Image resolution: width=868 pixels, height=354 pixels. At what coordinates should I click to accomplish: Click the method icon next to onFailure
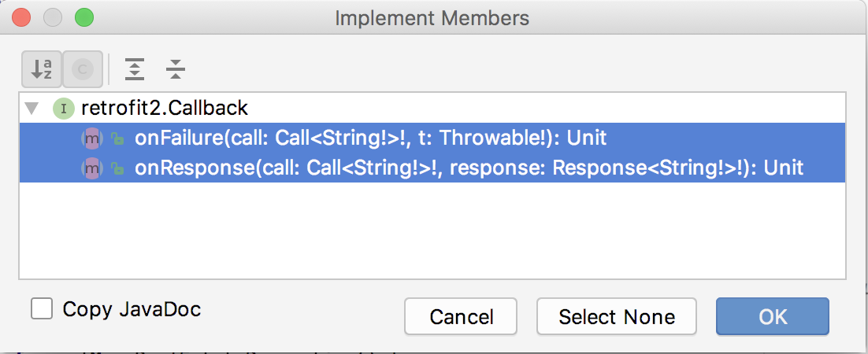click(92, 138)
